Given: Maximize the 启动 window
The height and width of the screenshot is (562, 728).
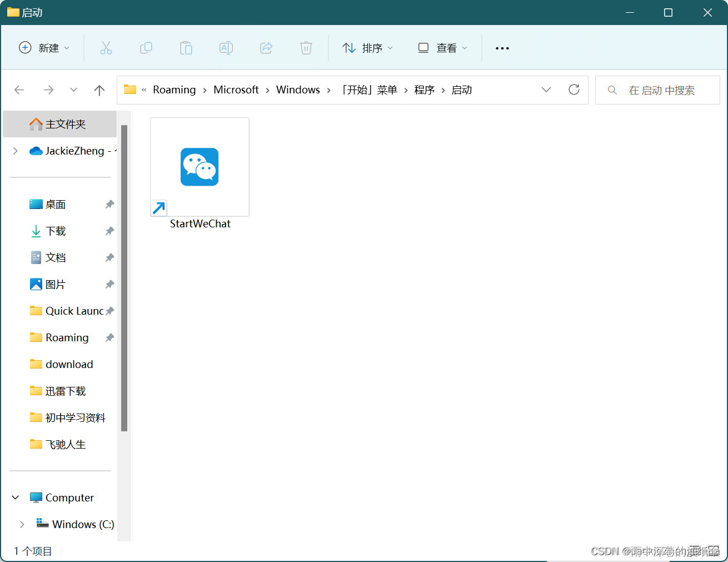Looking at the screenshot, I should (x=669, y=12).
